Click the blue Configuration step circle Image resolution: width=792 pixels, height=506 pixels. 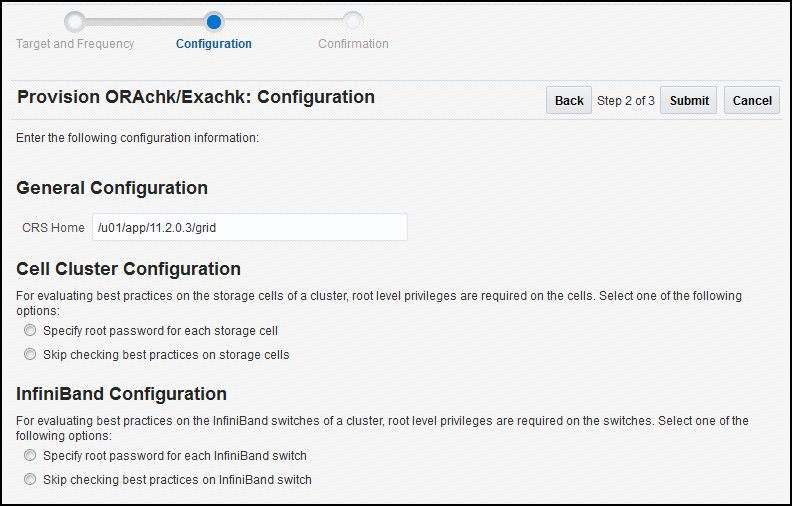coord(214,21)
